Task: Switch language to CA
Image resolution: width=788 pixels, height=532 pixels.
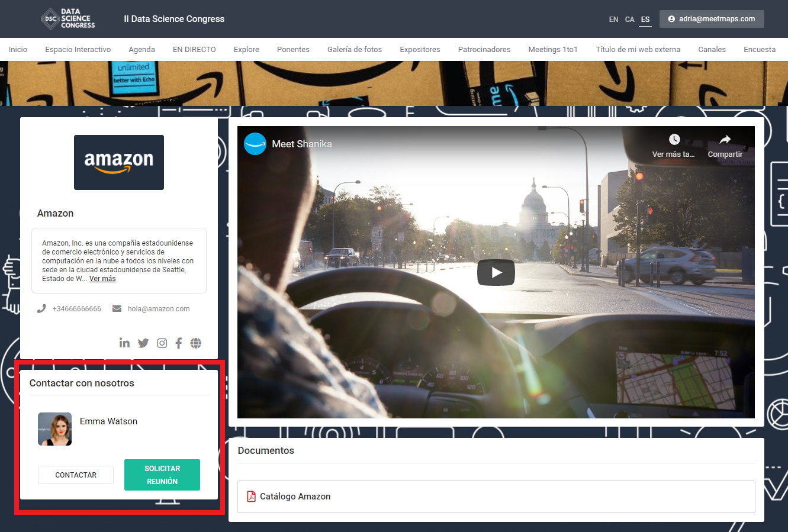Action: 629,20
